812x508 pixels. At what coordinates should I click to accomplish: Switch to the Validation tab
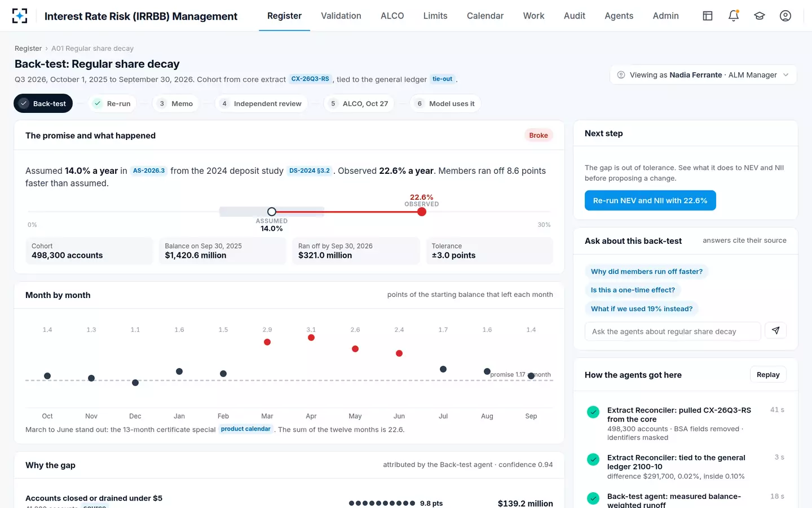click(341, 16)
